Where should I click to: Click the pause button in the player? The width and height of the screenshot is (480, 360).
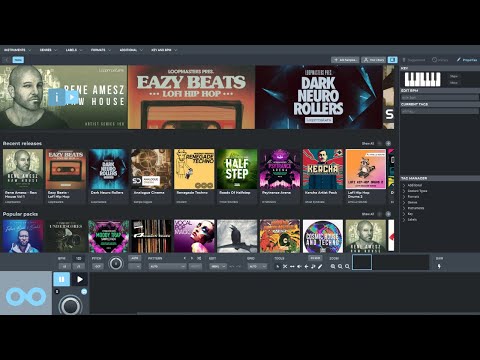point(61,279)
